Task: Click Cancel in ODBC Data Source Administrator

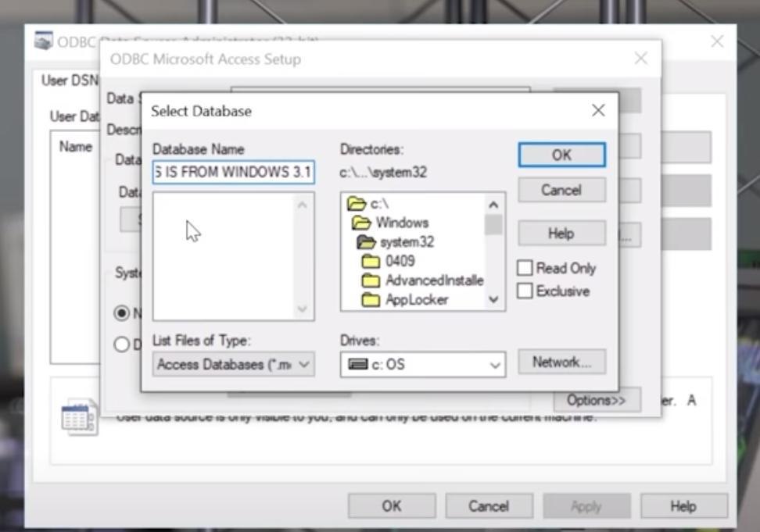Action: (489, 506)
